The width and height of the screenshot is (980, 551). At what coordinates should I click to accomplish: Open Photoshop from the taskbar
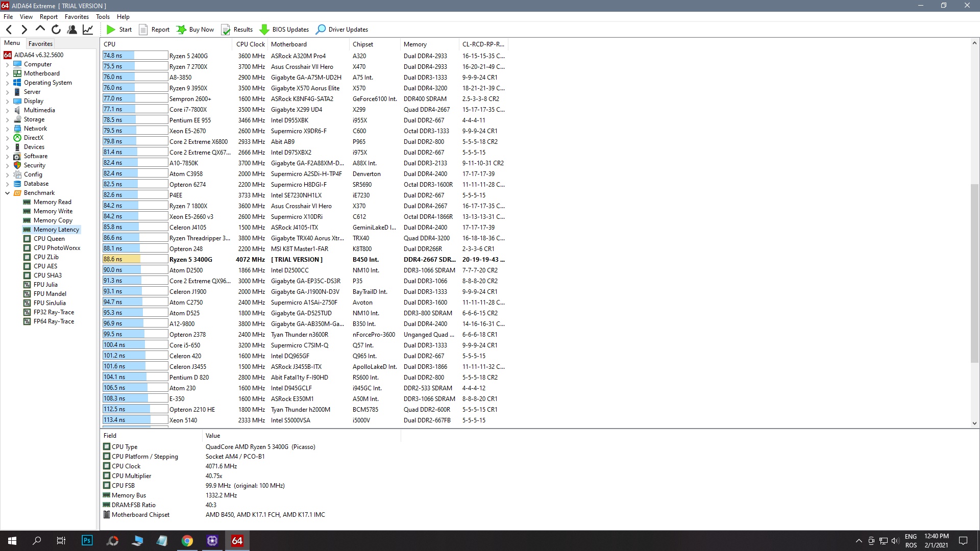[x=87, y=541]
